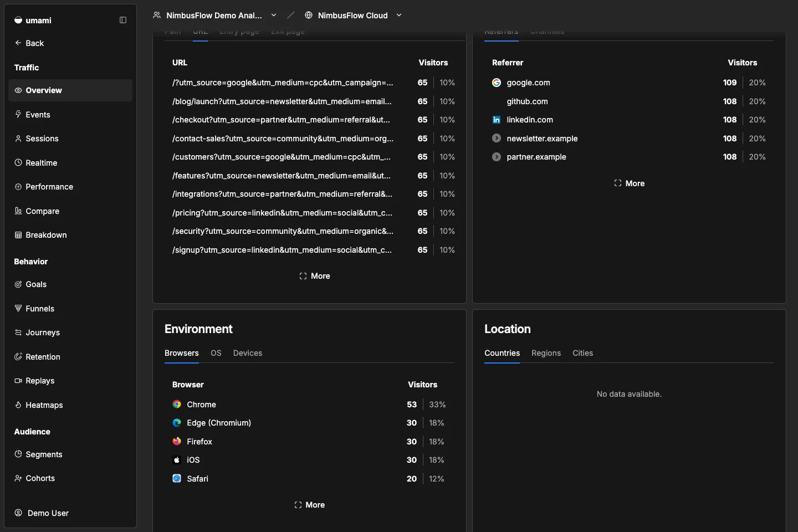This screenshot has width=798, height=532.
Task: Click the Chrome browser icon
Action: (x=177, y=405)
